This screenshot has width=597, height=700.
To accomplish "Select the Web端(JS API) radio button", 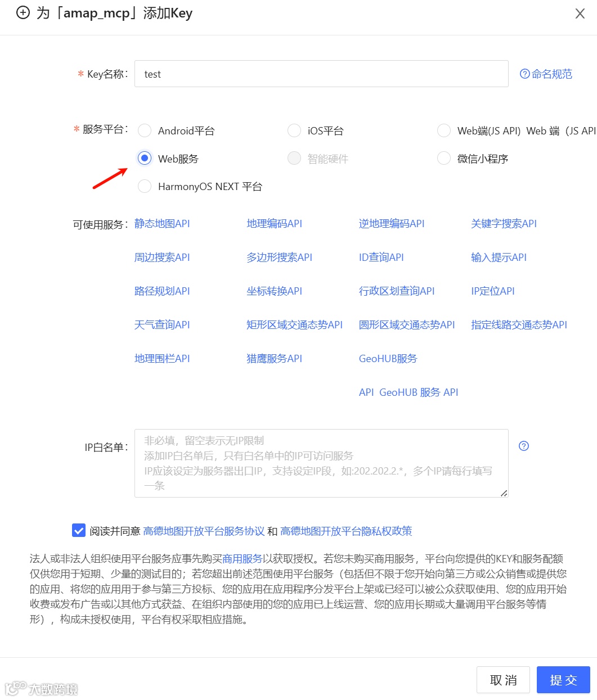I will 444,130.
